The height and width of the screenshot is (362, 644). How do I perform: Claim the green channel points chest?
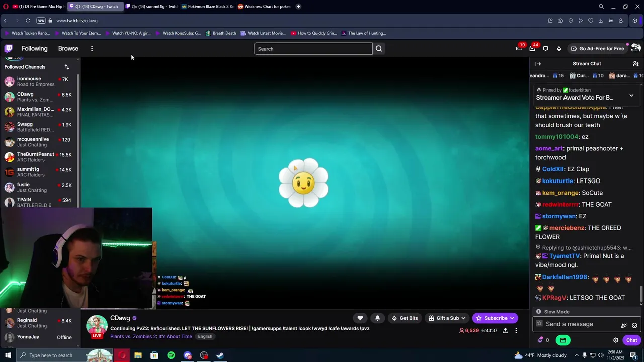click(x=563, y=340)
